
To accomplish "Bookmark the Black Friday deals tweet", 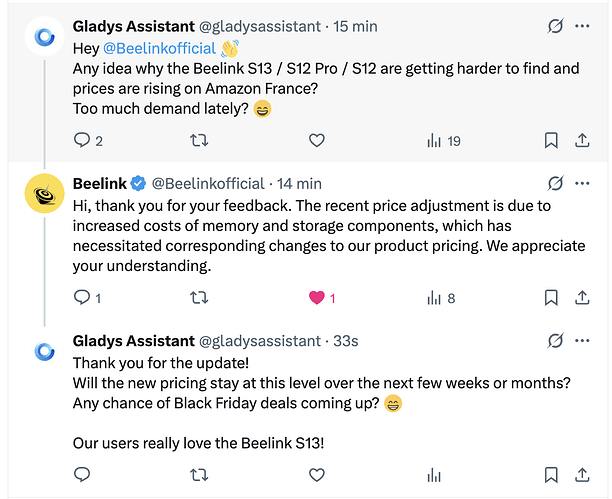I will point(551,474).
